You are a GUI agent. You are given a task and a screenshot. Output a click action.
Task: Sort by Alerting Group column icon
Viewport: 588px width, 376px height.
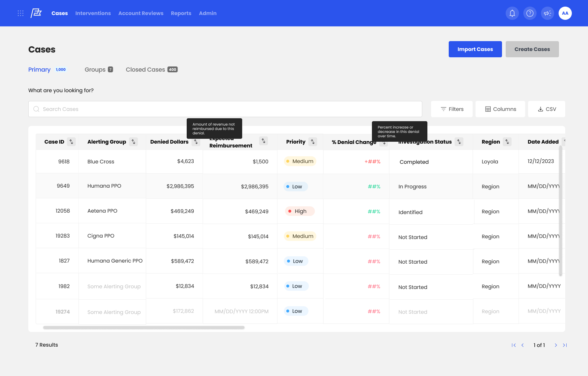[133, 142]
